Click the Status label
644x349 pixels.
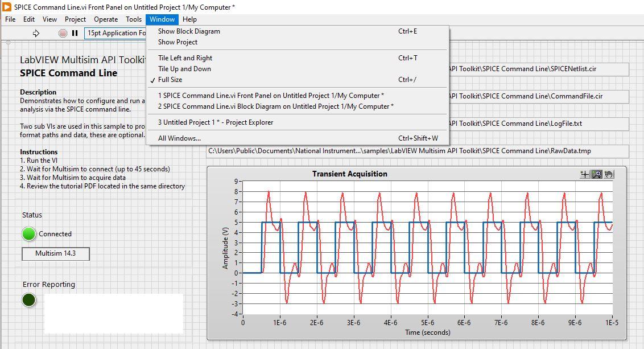pos(32,215)
